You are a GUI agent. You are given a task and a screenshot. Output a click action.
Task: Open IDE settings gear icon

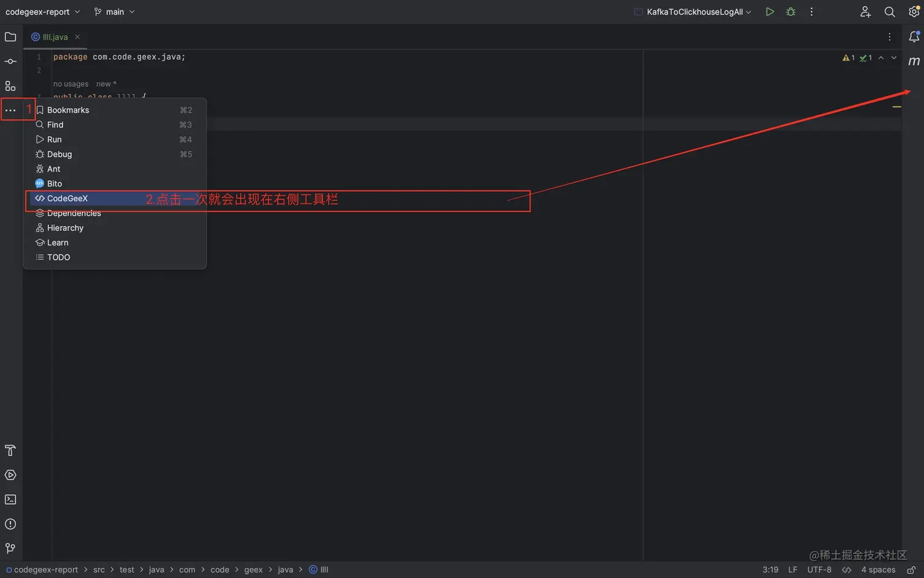pos(914,12)
